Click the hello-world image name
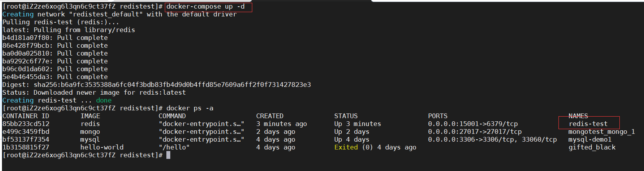Screen dimensions: 644x171 102,147
